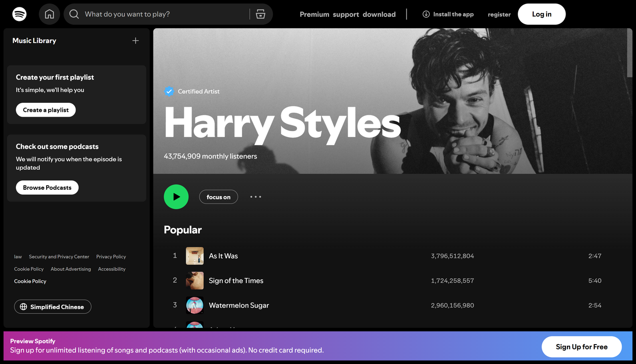The image size is (636, 364).
Task: Click the Preview Spotify banner title
Action: 33,341
